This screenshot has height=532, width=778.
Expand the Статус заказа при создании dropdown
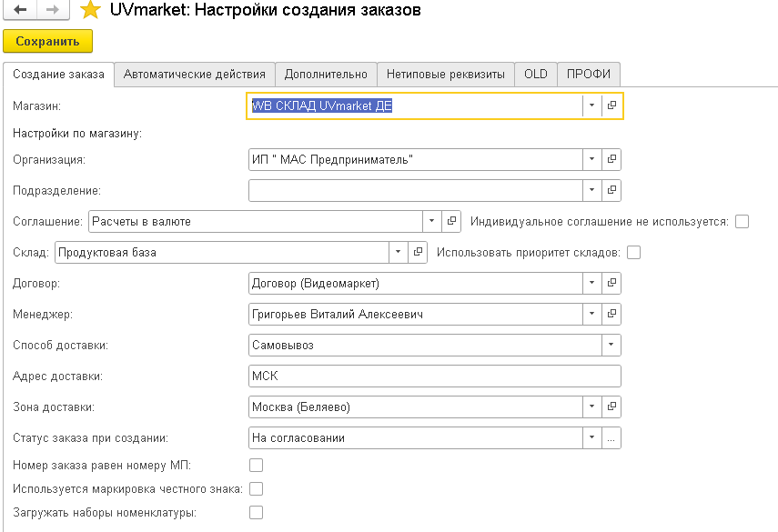point(592,437)
